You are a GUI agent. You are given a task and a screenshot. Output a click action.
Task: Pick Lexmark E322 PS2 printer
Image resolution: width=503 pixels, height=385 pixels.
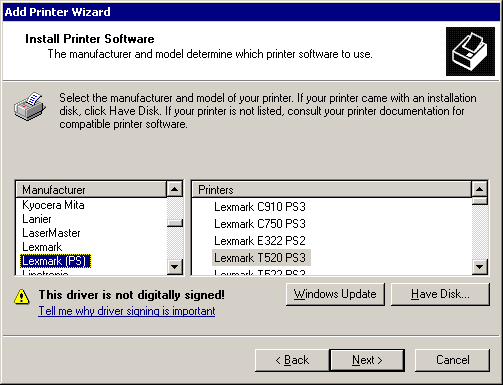260,241
